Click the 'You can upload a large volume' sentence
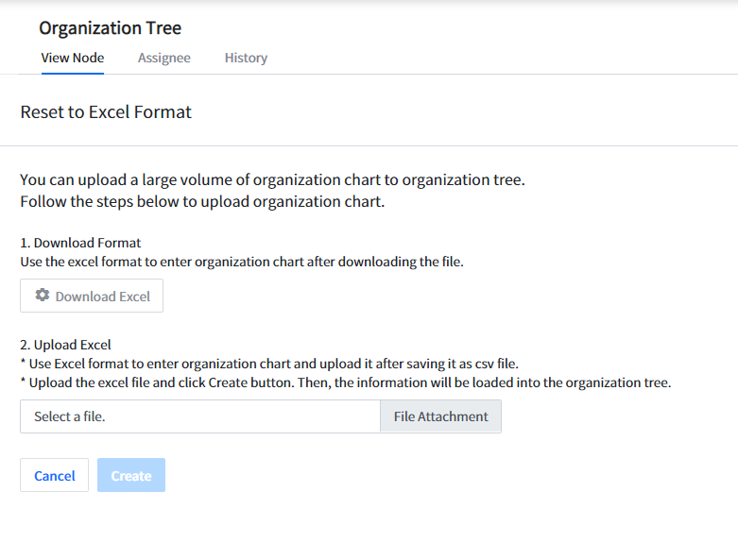 [272, 179]
